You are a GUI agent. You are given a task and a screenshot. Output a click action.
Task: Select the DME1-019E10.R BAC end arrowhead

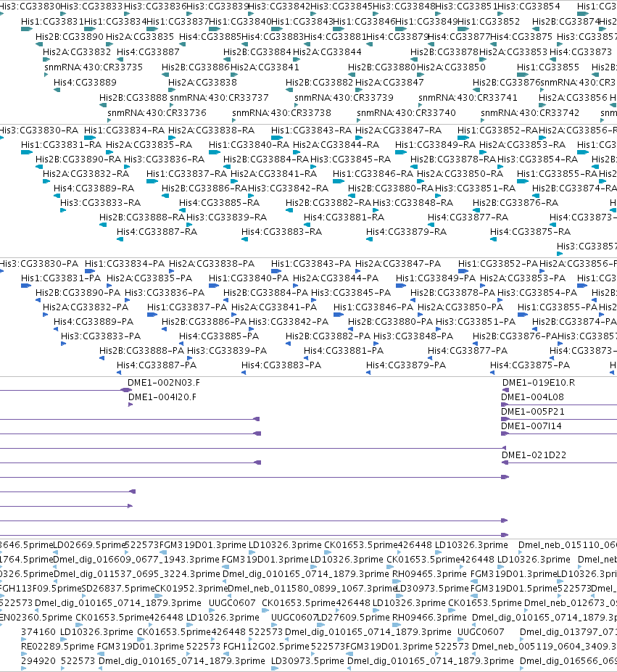coord(506,390)
